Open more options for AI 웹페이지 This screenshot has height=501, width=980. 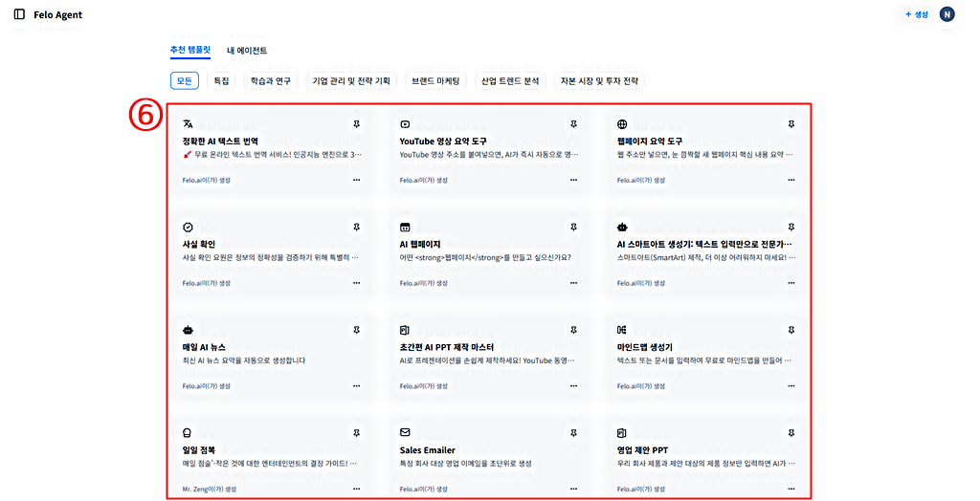point(574,283)
